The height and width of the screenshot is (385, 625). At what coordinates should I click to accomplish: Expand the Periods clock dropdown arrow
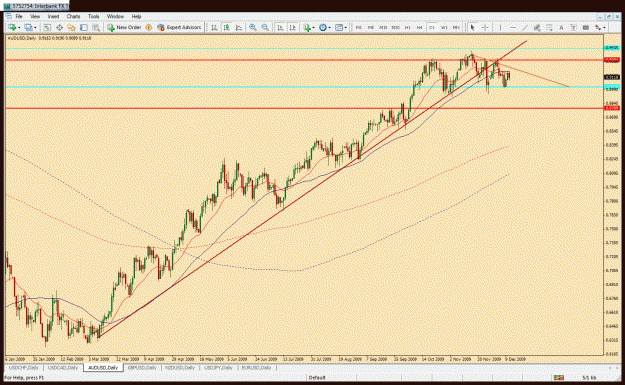(329, 28)
